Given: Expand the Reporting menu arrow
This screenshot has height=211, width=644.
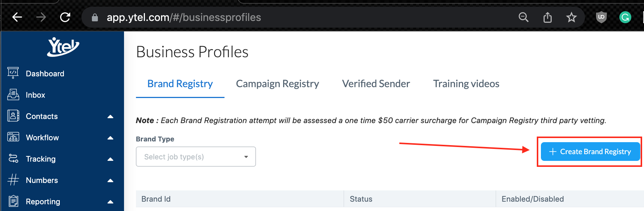Looking at the screenshot, I should (x=110, y=202).
